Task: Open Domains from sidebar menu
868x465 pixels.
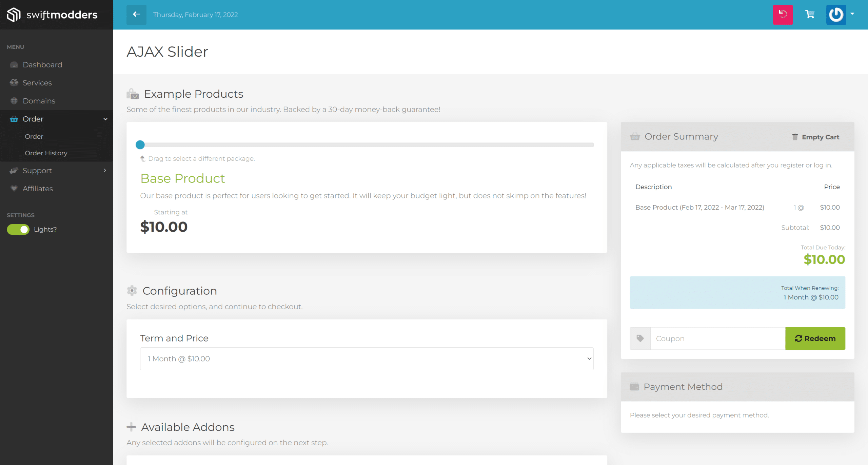Action: pos(39,101)
